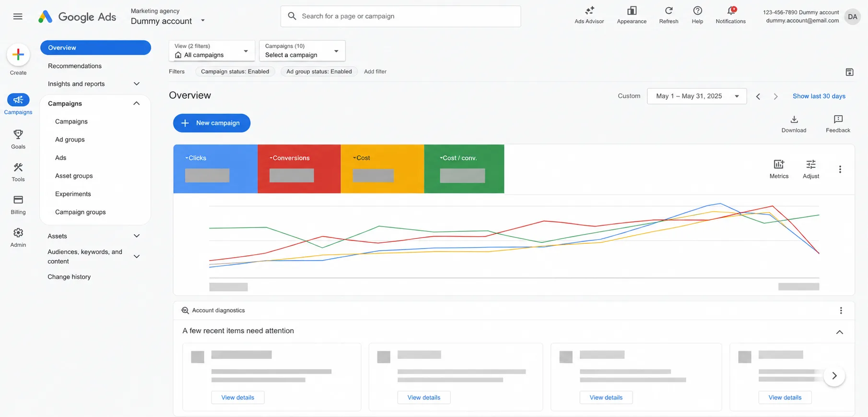Click the search for page or campaign field
The width and height of the screenshot is (868, 417).
pyautogui.click(x=400, y=16)
